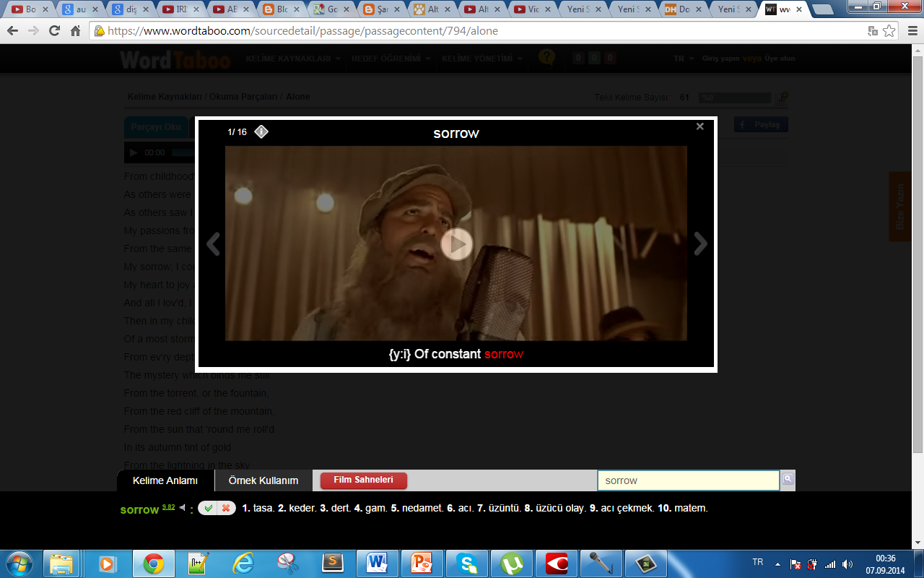Viewport: 924px width, 578px height.
Task: Go to next film scene arrow
Action: 700,244
